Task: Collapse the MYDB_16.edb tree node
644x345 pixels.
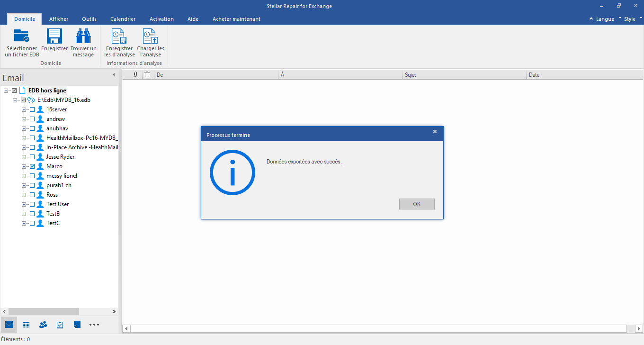Action: [x=15, y=100]
